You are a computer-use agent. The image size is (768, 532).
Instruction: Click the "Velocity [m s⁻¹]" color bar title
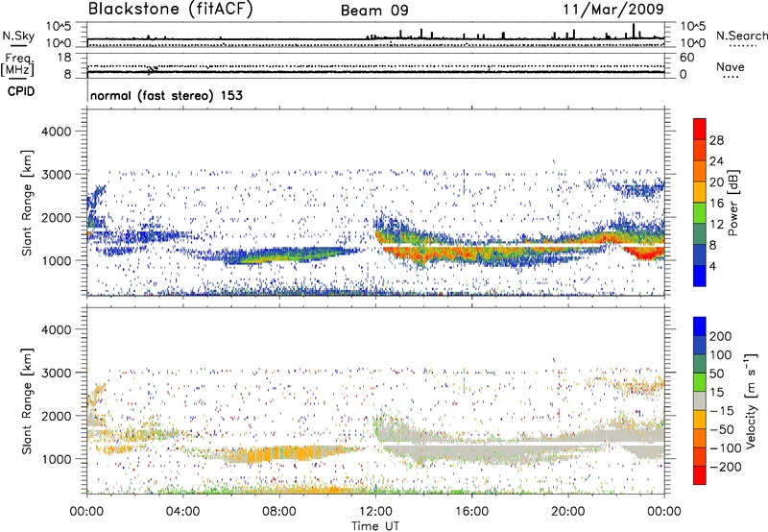click(750, 401)
